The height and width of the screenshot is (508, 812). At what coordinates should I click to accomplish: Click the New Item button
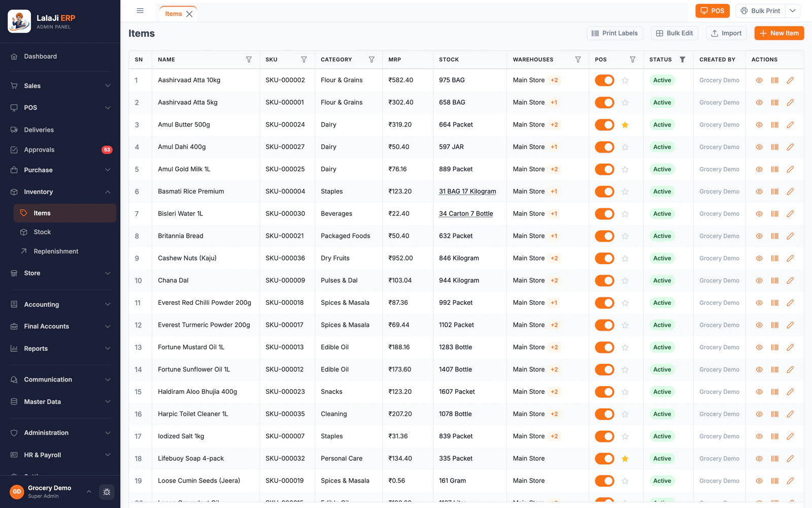779,33
